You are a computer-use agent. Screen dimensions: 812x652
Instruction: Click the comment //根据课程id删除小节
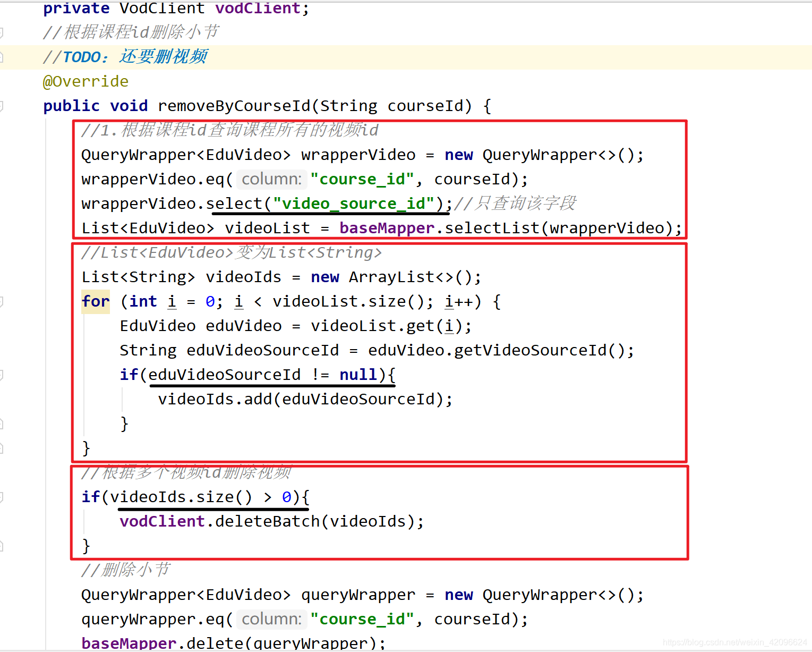131,32
